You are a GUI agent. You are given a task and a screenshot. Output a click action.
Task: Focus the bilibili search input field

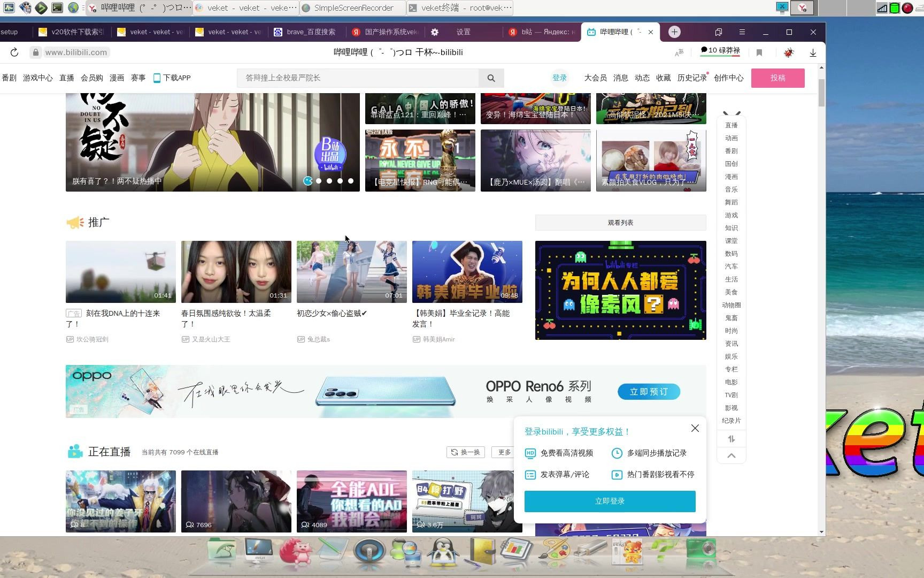point(358,78)
